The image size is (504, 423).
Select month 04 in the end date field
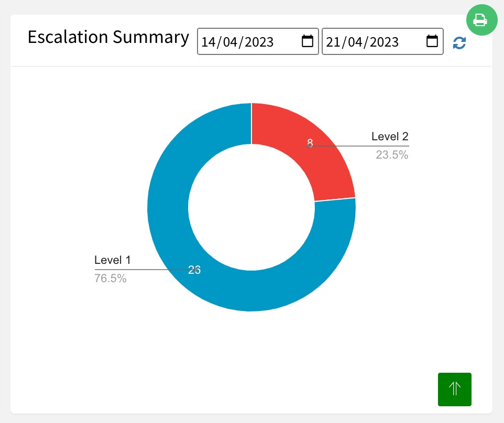[x=356, y=42]
